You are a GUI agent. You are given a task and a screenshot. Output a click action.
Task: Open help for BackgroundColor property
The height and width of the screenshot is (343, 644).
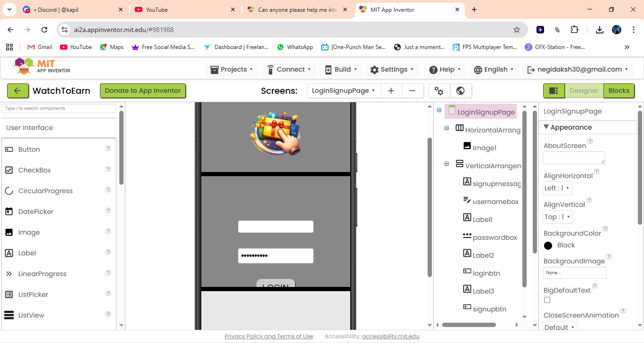[605, 229]
